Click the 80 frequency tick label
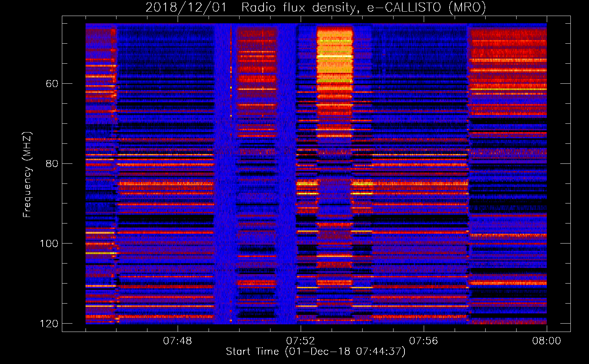The image size is (589, 364). tap(52, 163)
